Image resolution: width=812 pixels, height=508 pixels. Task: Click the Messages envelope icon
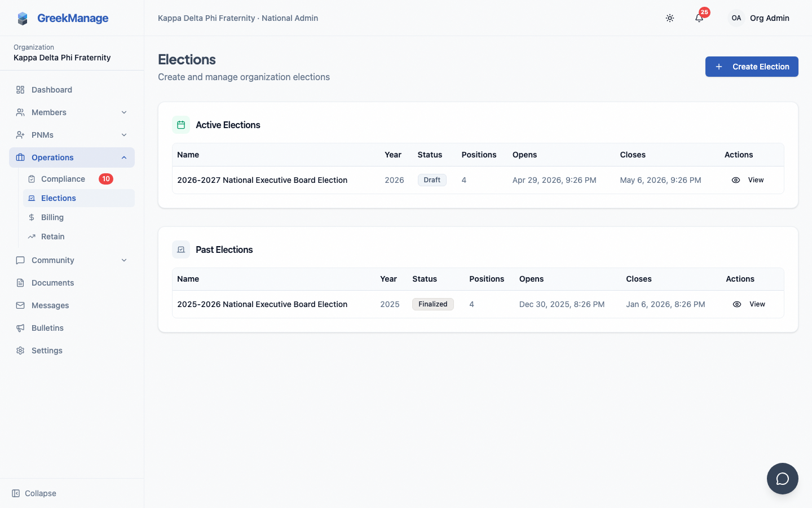[20, 305]
